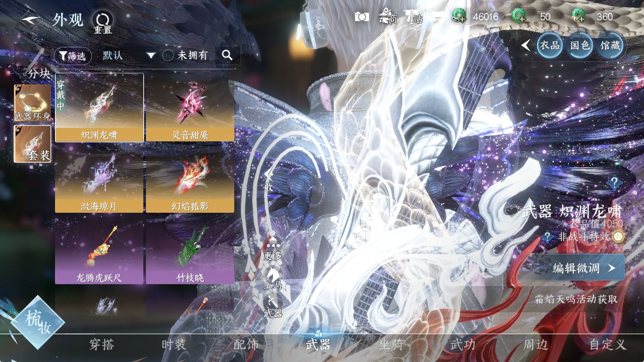
Task: Click the help icon beside 非战斗特效
Action: coord(547,237)
